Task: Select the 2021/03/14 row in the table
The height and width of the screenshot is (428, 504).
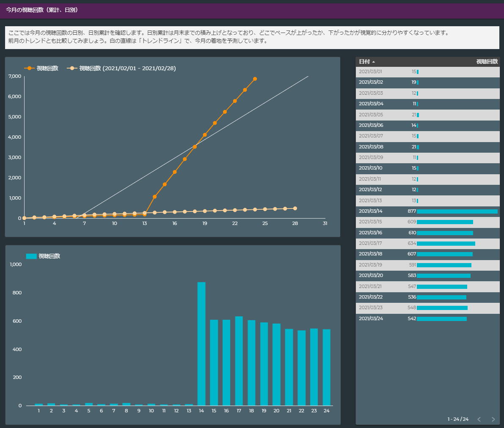Action: pyautogui.click(x=427, y=211)
